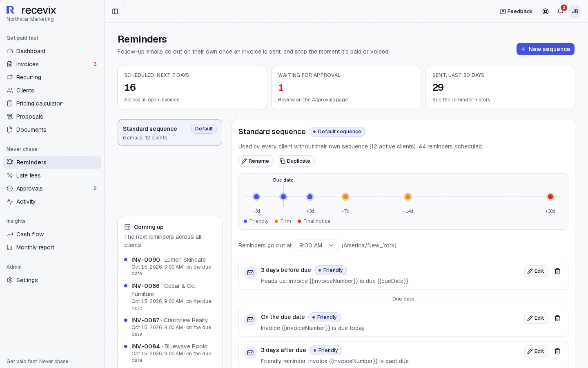Viewport: 588px width, 368px height.
Task: Edit the 3 days before due email
Action: tap(536, 271)
